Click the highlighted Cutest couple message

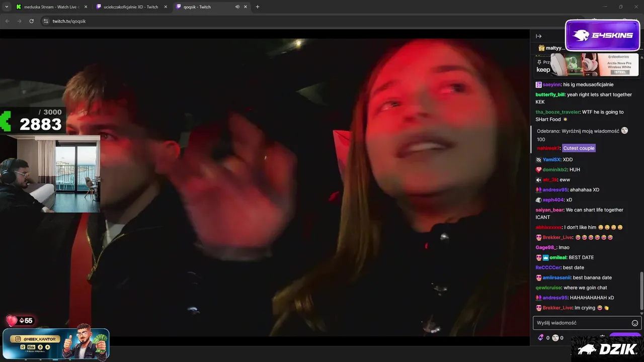point(579,148)
